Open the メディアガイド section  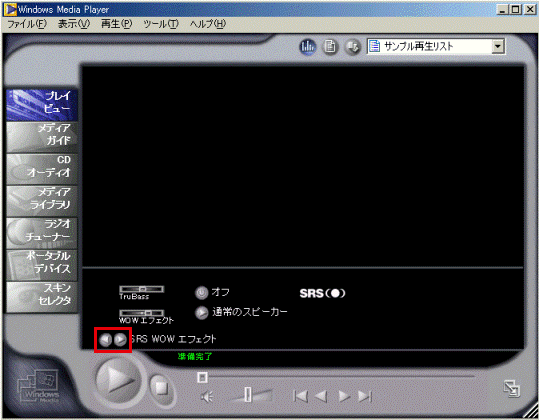pos(42,137)
